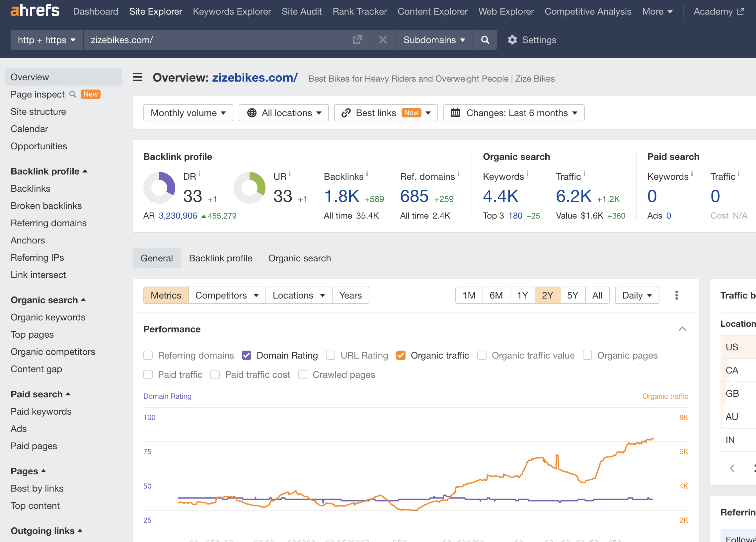Open Monthly volume dropdown
Viewport: 756px width, 542px height.
[188, 113]
